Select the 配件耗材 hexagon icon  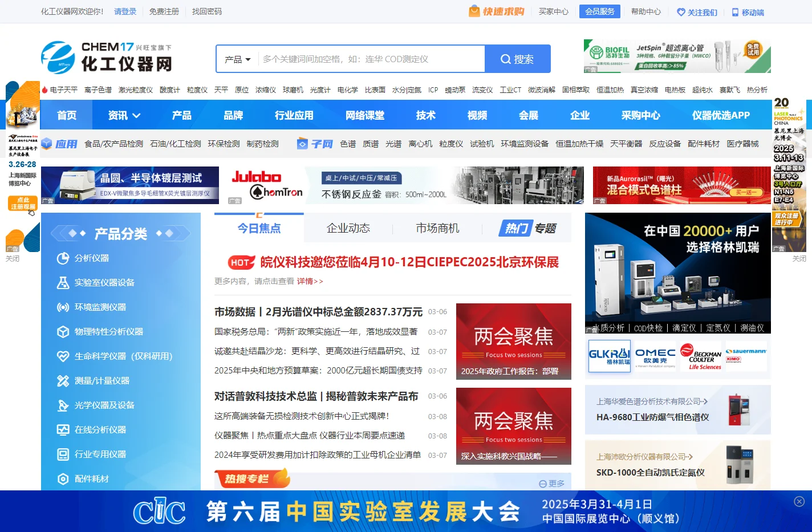click(x=63, y=479)
